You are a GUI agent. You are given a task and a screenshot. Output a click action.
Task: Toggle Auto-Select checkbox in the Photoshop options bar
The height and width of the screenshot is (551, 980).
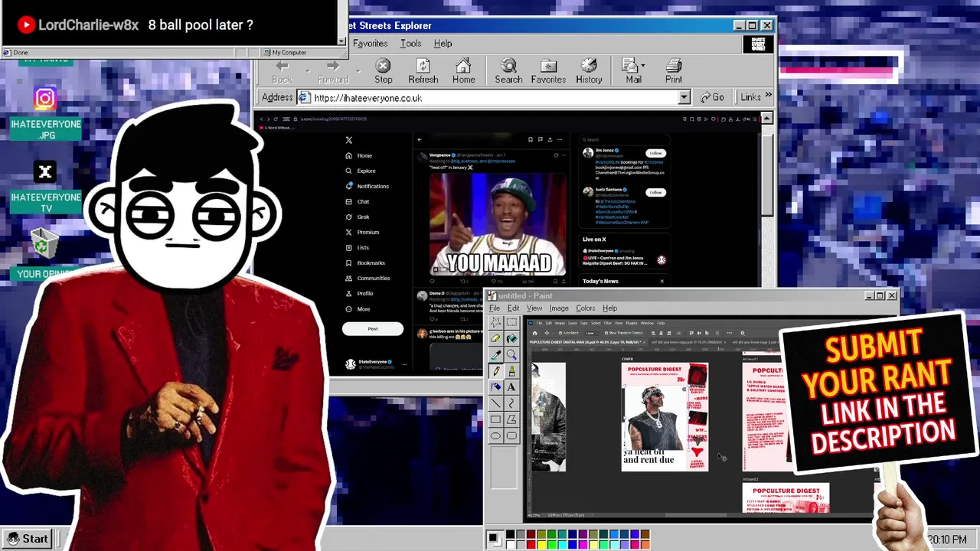562,333
